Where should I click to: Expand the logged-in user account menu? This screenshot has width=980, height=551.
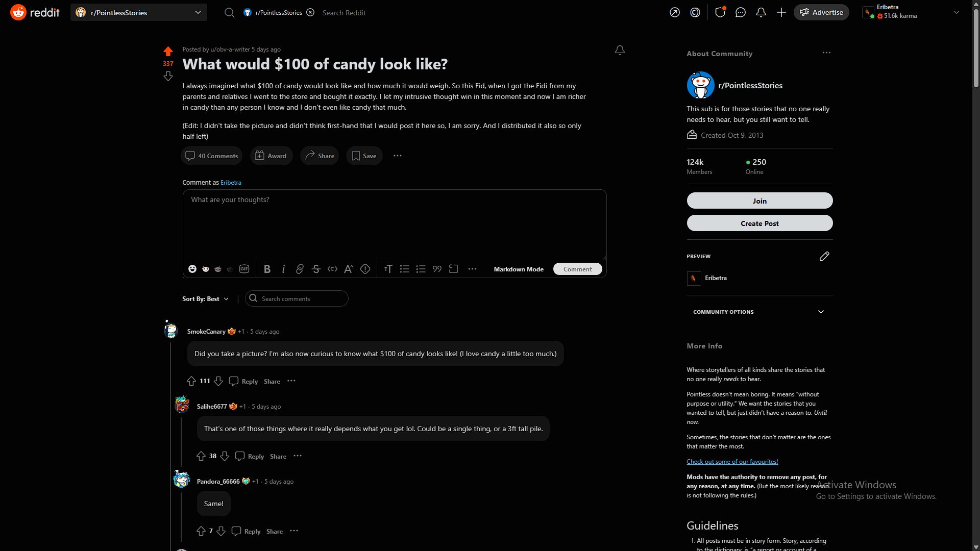click(x=957, y=12)
